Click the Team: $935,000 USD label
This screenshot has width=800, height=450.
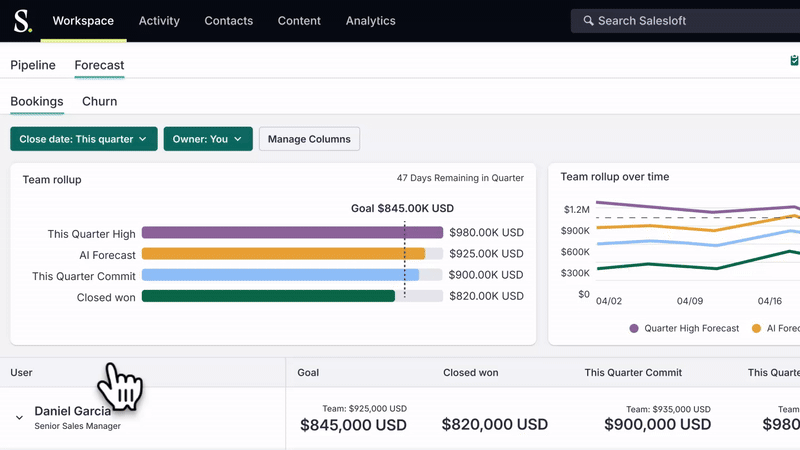[x=668, y=409]
